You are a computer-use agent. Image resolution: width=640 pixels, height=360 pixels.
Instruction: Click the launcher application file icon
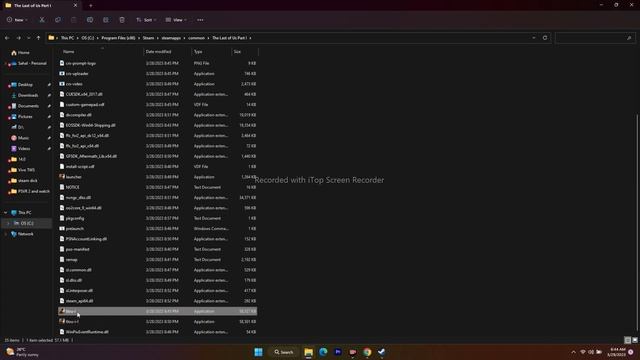pyautogui.click(x=62, y=177)
